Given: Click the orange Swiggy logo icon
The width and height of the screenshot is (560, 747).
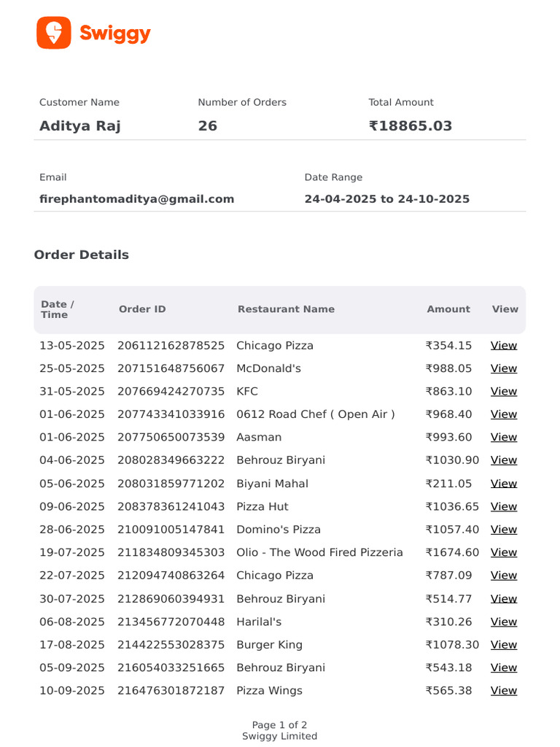Looking at the screenshot, I should click(x=54, y=33).
